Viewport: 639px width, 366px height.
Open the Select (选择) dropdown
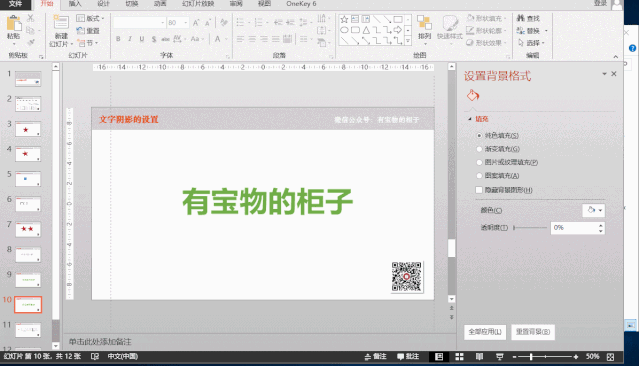(531, 43)
